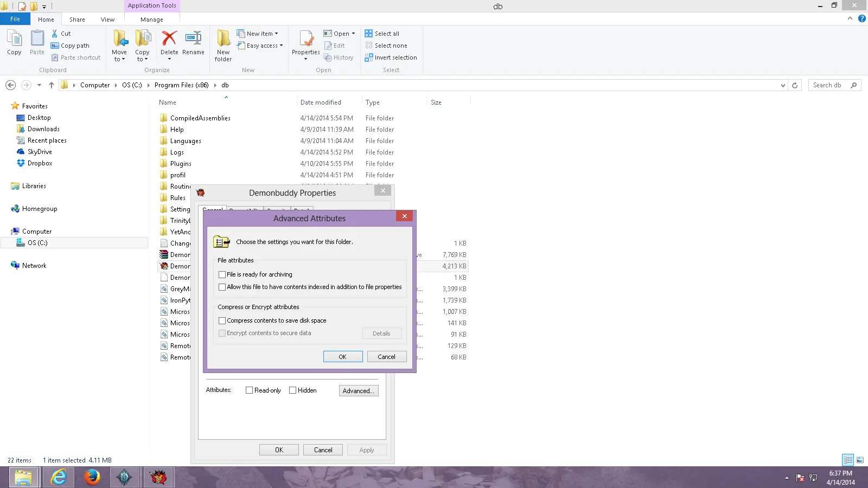Click the address bar Refresh icon
This screenshot has height=488, width=868.
tap(795, 85)
